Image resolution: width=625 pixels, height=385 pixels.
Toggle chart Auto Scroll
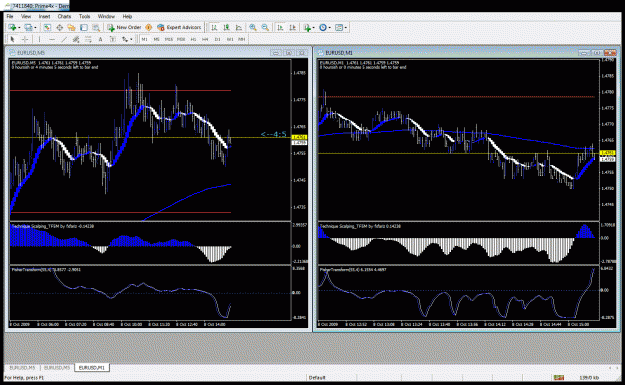[280, 28]
